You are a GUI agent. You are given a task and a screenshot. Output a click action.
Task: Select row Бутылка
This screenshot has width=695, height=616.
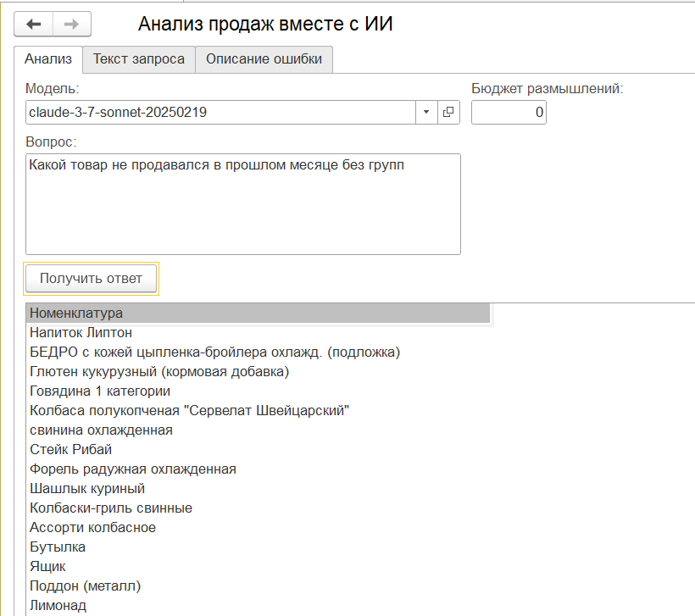point(258,547)
